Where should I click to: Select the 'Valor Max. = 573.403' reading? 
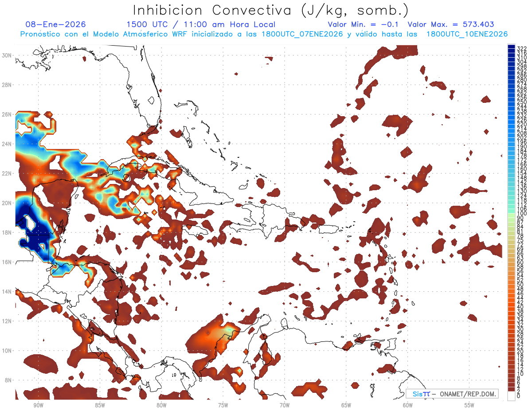451,24
